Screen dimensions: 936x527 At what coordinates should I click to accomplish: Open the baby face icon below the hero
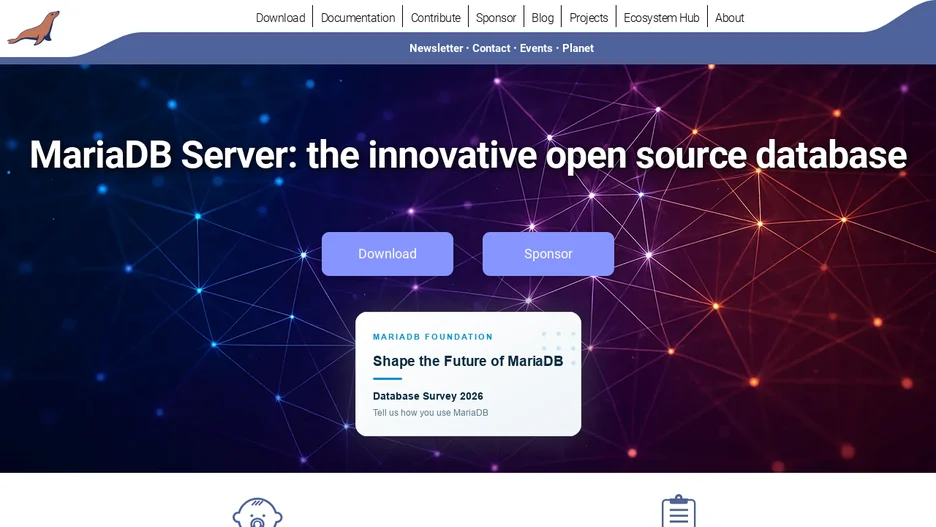click(x=257, y=513)
